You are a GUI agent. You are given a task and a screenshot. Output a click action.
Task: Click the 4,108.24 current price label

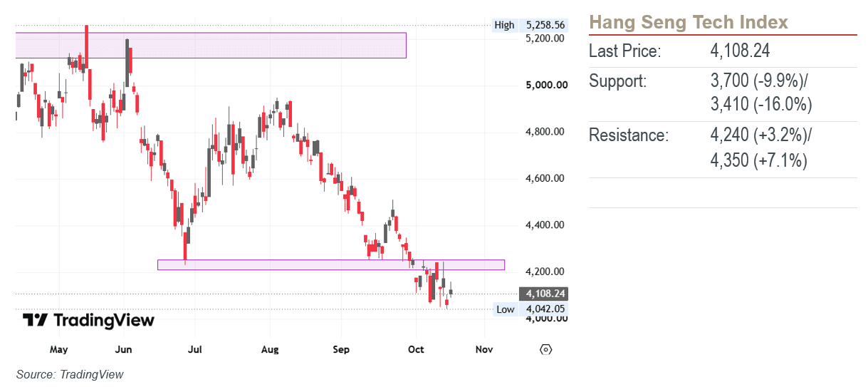click(x=545, y=294)
